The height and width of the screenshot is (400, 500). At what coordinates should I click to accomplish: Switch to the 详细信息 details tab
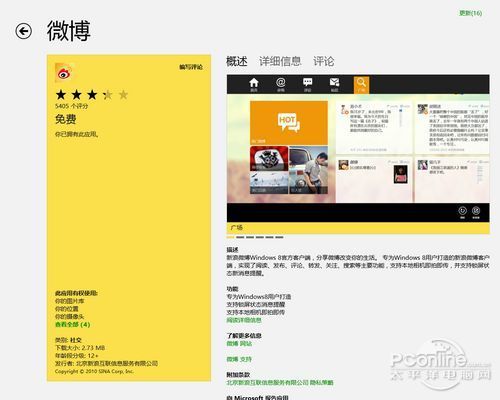(x=280, y=61)
